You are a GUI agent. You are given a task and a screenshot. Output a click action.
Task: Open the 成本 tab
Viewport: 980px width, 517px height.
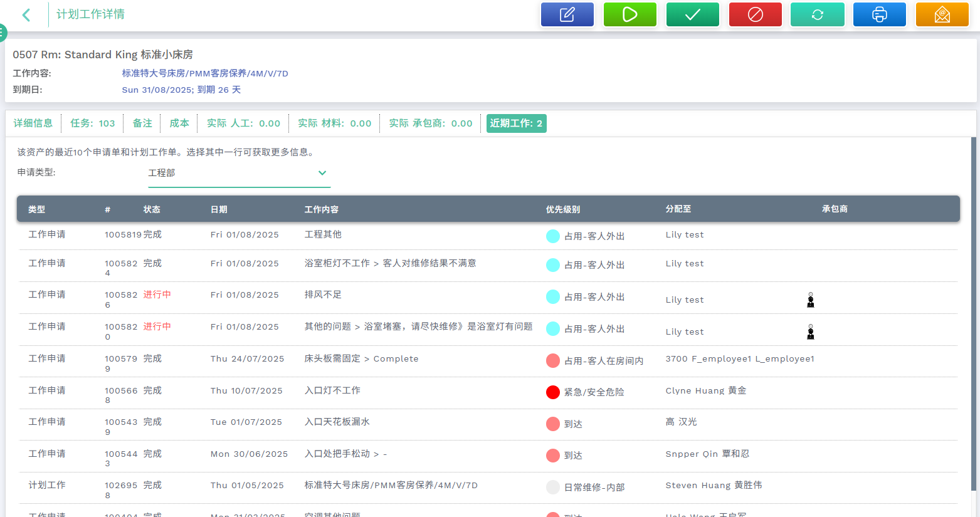(x=179, y=123)
